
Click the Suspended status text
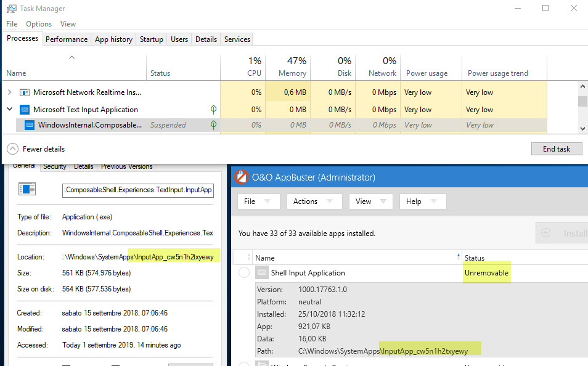[x=168, y=125]
